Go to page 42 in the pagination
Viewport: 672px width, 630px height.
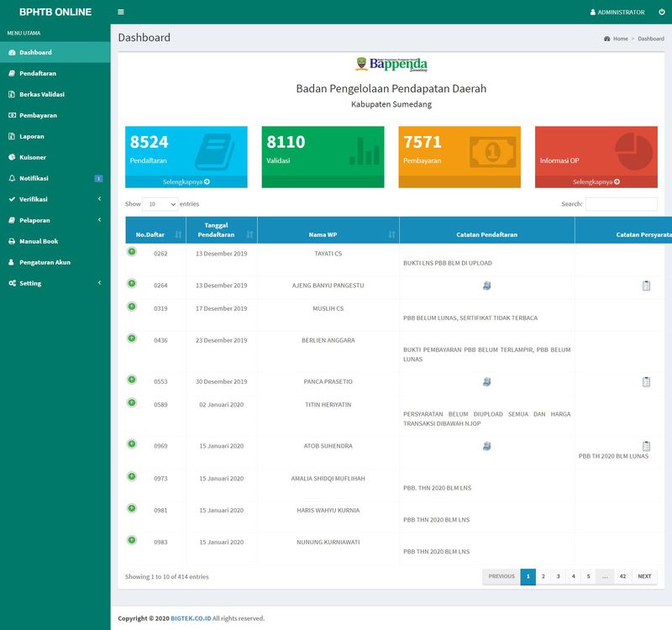pyautogui.click(x=622, y=576)
